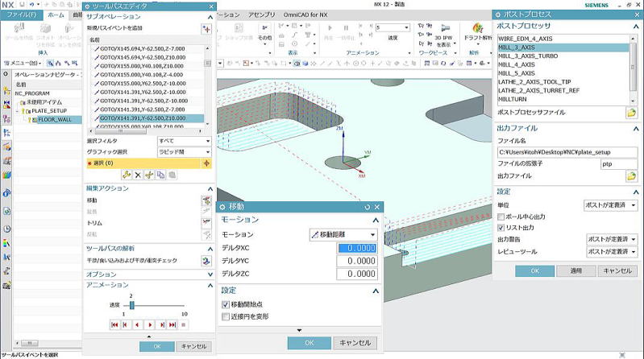Open the graphic selection dropdown
The height and width of the screenshot is (359, 644).
(185, 152)
